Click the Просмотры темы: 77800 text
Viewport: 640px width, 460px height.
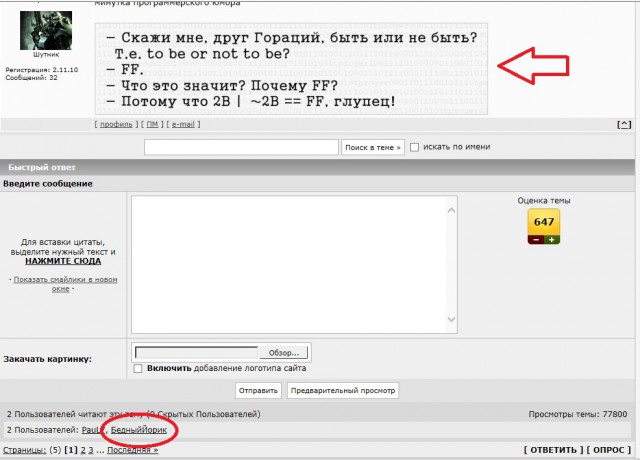578,414
